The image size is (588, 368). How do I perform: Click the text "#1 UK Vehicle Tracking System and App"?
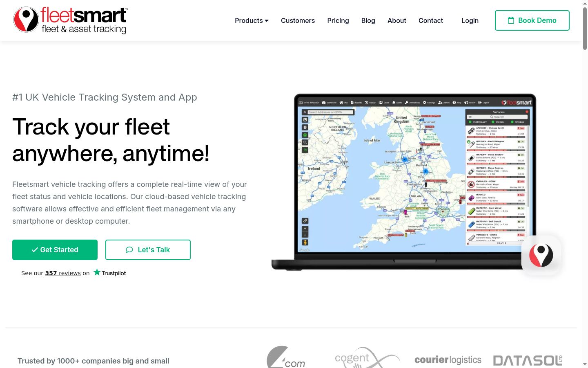pyautogui.click(x=105, y=97)
